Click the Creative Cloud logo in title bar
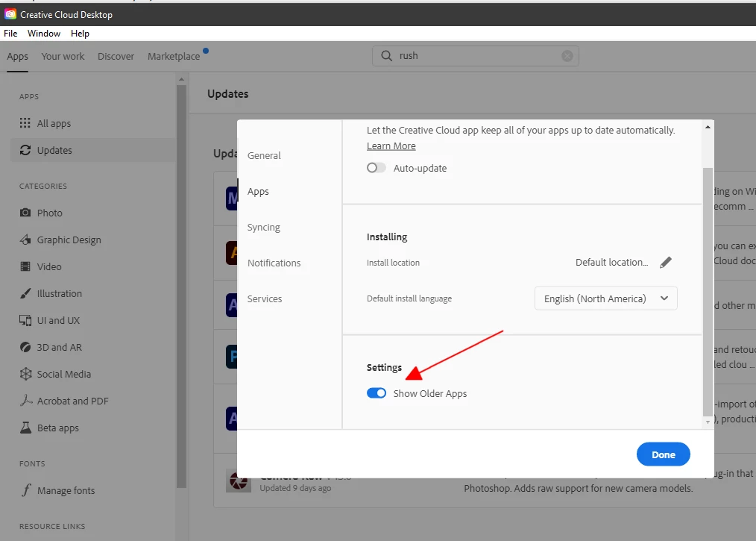The image size is (756, 541). pos(10,14)
